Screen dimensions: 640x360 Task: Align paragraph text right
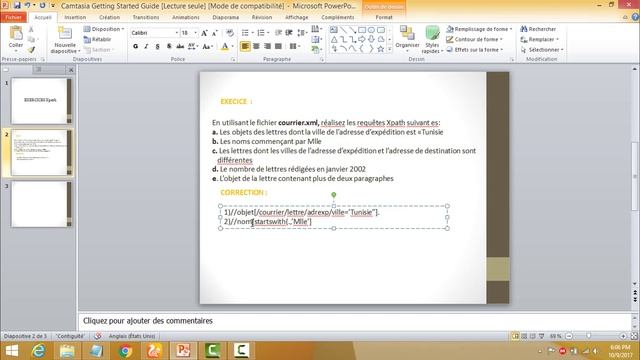coord(267,46)
